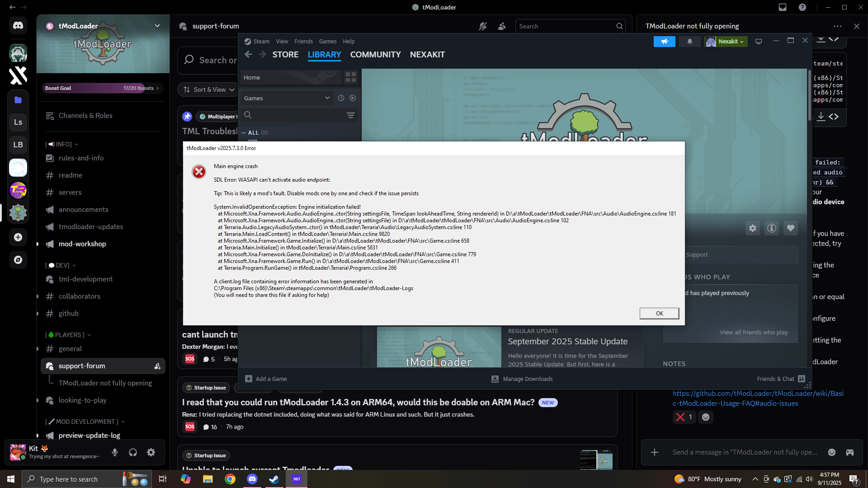The width and height of the screenshot is (868, 488).
Task: Click Add a Server plus icon
Action: pyautogui.click(x=18, y=237)
